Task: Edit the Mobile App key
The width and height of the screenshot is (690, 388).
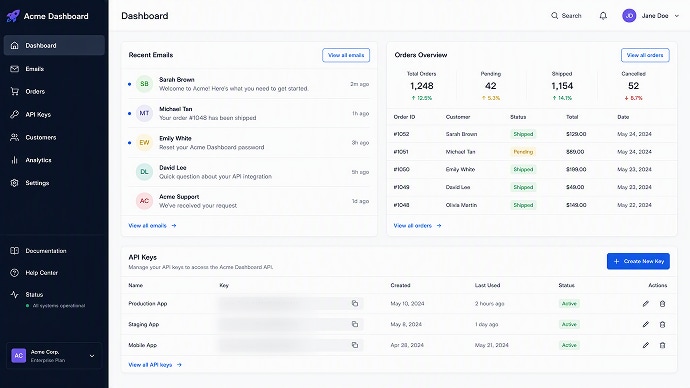Action: click(x=646, y=345)
